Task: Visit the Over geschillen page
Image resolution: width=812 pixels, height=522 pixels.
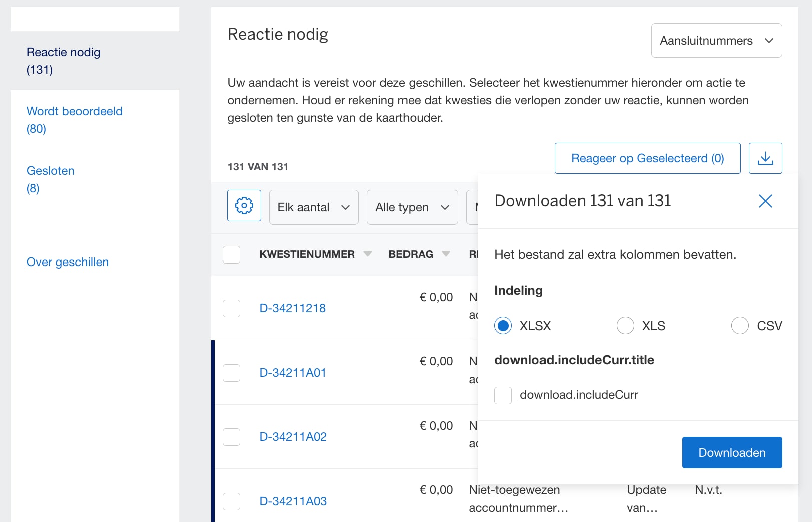Action: click(68, 262)
